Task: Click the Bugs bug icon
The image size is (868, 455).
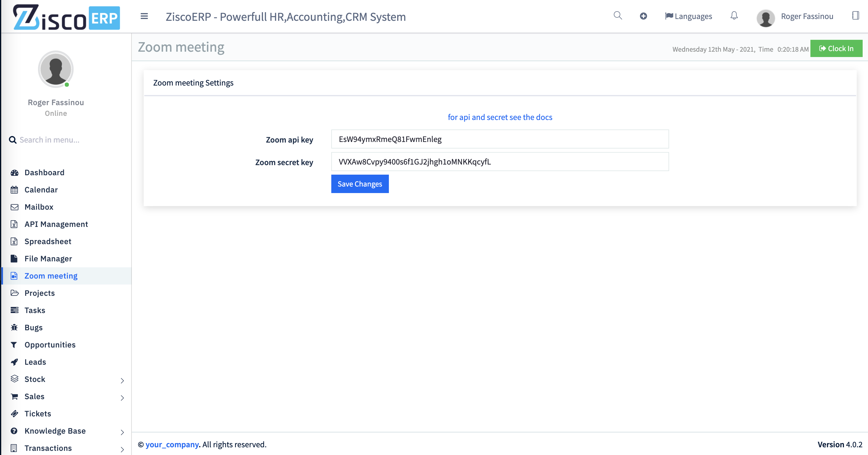Action: [x=14, y=327]
